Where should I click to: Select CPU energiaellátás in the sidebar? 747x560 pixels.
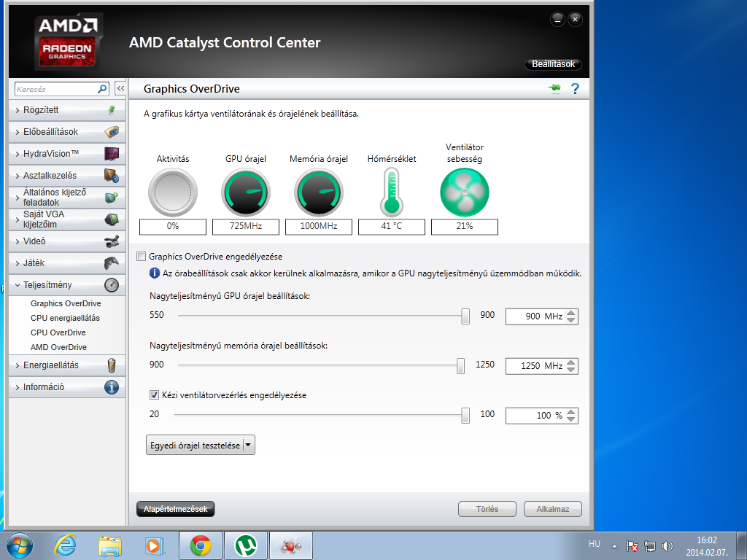(65, 318)
